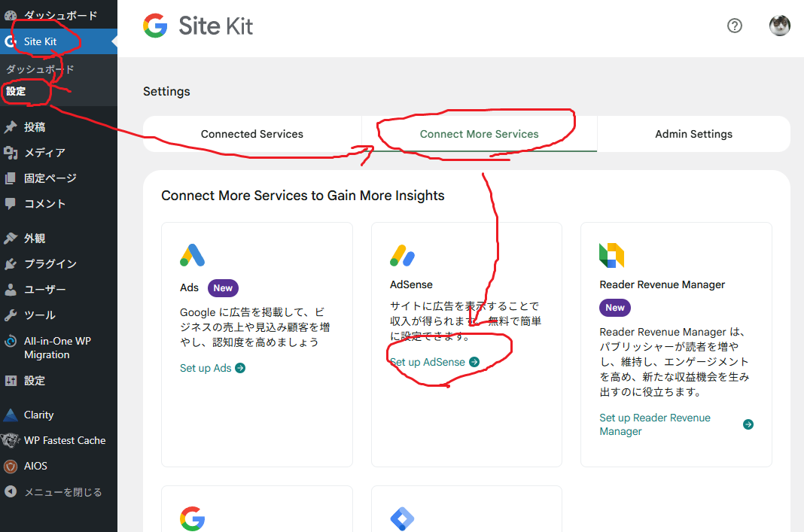Open AIOS security menu item
Viewport: 804px width, 532px height.
pos(35,466)
